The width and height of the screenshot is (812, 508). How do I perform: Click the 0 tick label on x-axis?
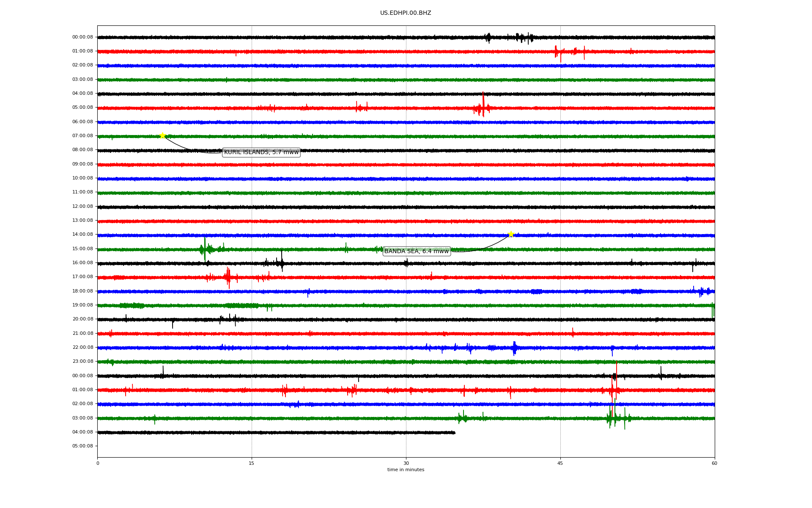pos(98,463)
